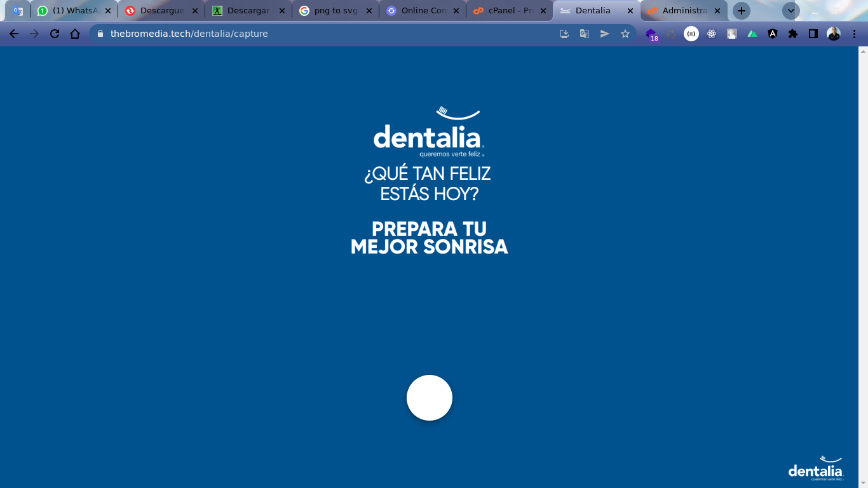This screenshot has width=868, height=488.
Task: Open the tab search dropdown arrow
Action: (x=790, y=10)
